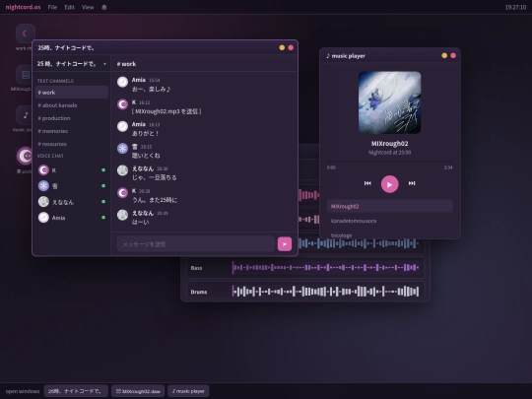Click the Drums track white waveform
This screenshot has height=399, width=532.
coord(325,292)
